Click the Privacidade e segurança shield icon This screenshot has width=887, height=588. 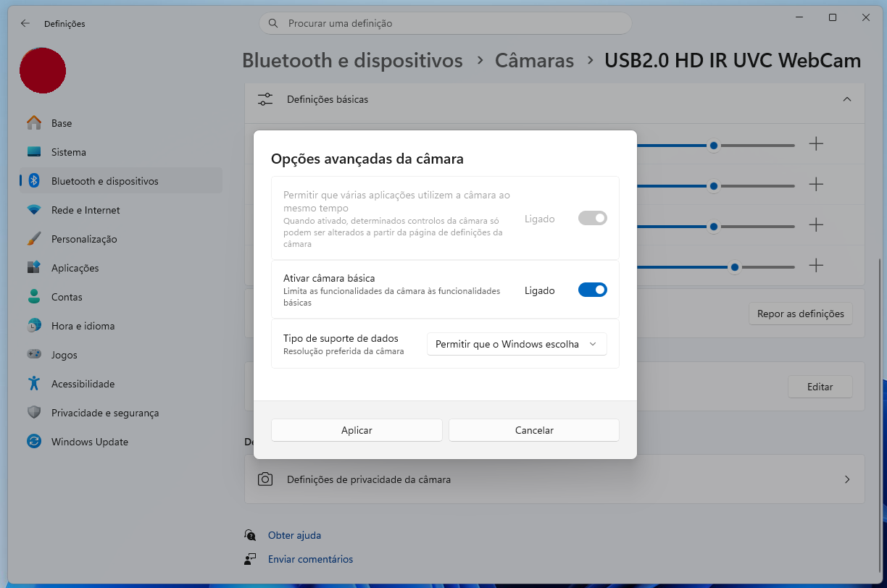pyautogui.click(x=34, y=413)
